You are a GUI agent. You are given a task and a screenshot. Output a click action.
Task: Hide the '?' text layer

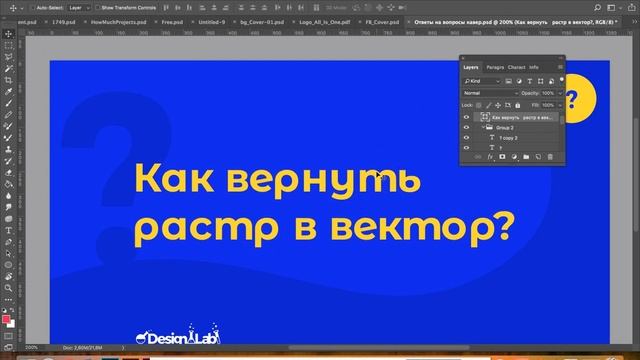[x=466, y=147]
